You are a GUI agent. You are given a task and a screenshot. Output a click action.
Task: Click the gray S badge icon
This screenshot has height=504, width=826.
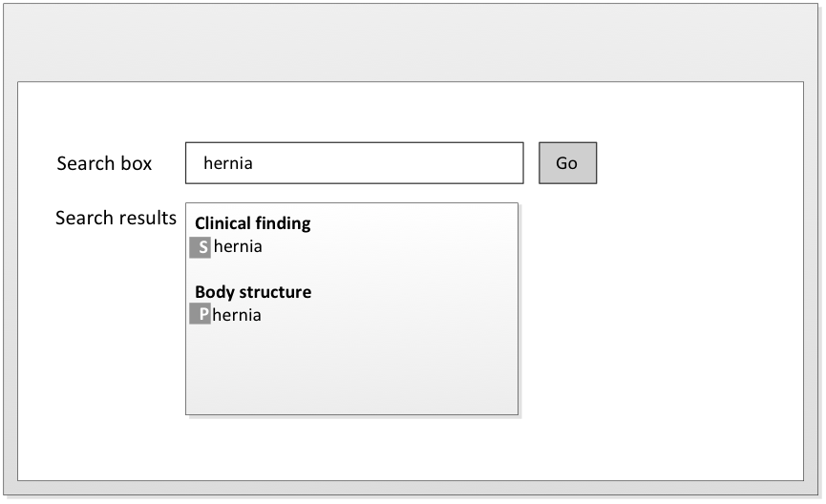pos(200,247)
